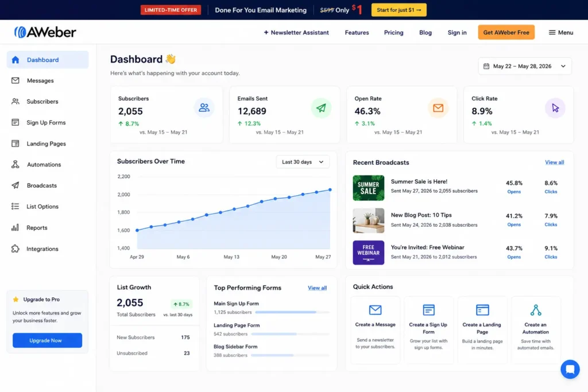The height and width of the screenshot is (392, 588).
Task: Click the Create a Message envelope icon
Action: point(376,310)
